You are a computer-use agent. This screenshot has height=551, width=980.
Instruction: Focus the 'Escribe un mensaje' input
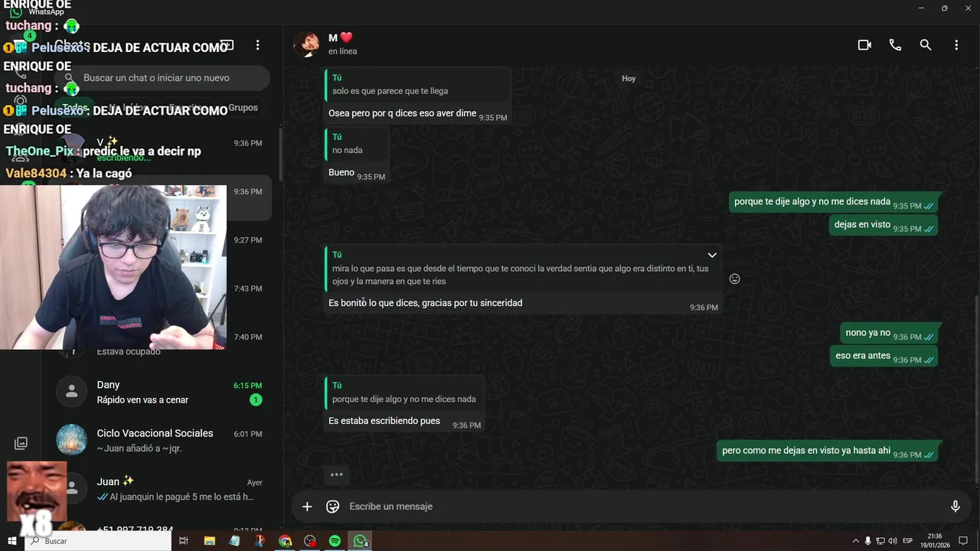[643, 507]
